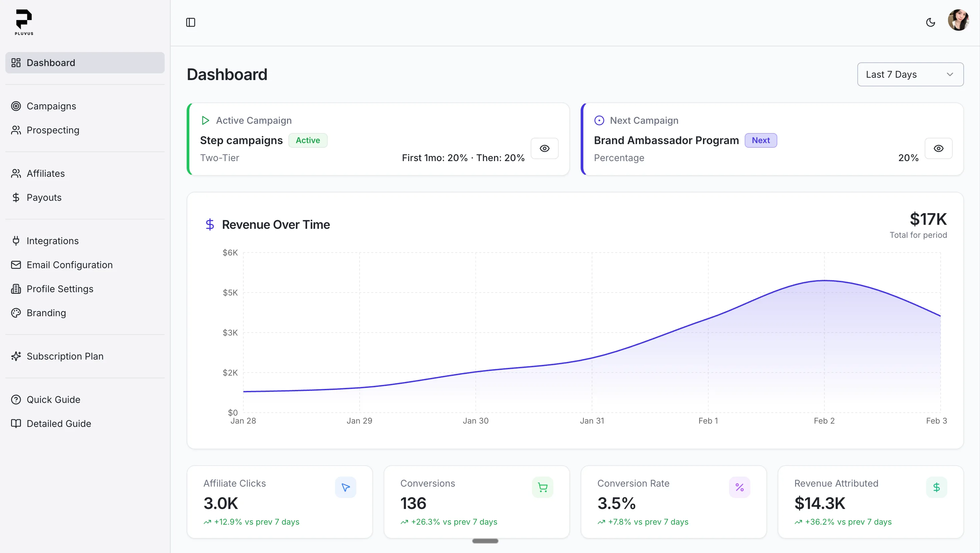Toggle the sidebar panel icon

tap(191, 22)
